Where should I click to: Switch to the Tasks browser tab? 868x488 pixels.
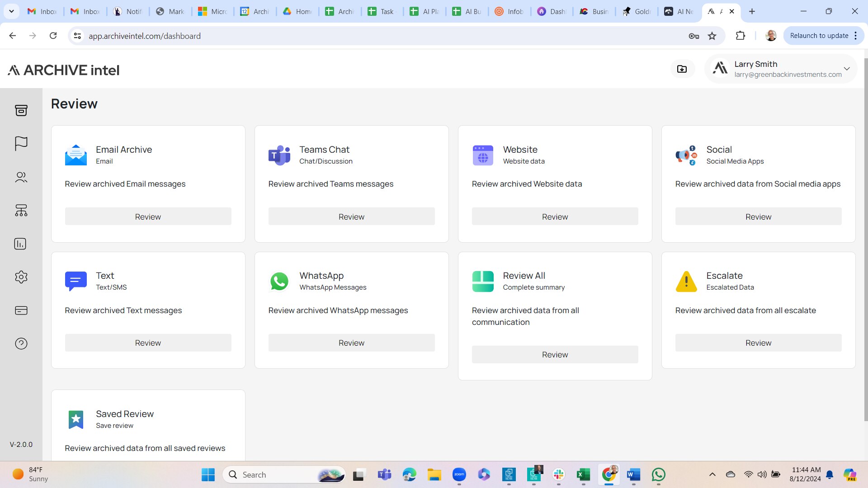(382, 11)
